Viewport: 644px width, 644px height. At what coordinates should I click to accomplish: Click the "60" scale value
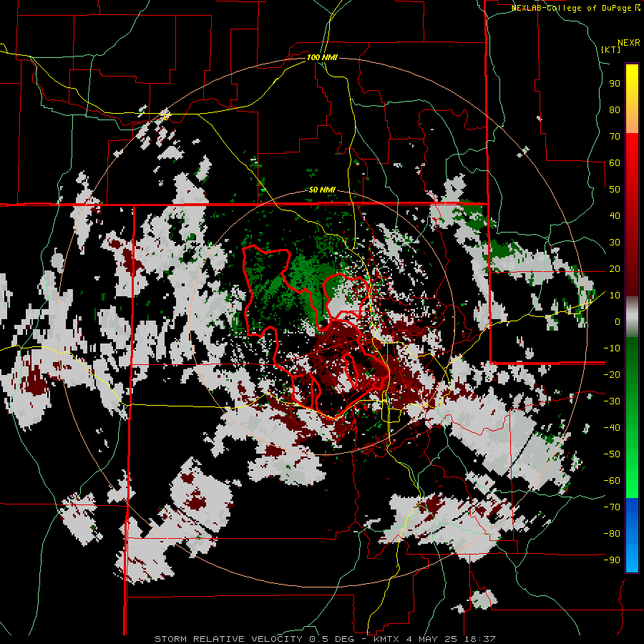pos(615,162)
